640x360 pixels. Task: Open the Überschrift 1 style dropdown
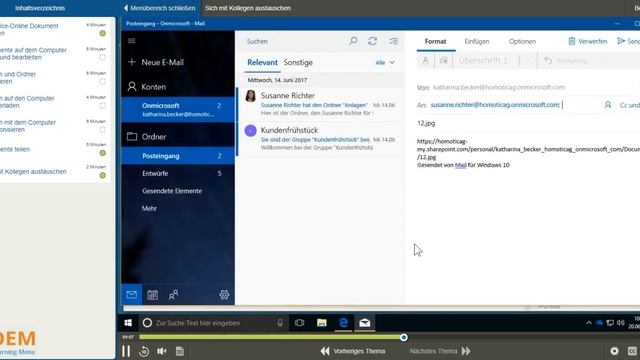point(495,61)
